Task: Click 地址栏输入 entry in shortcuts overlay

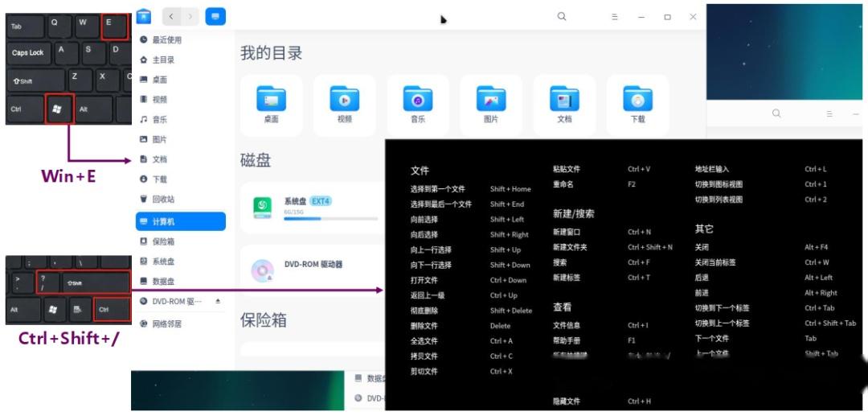Action: 712,169
